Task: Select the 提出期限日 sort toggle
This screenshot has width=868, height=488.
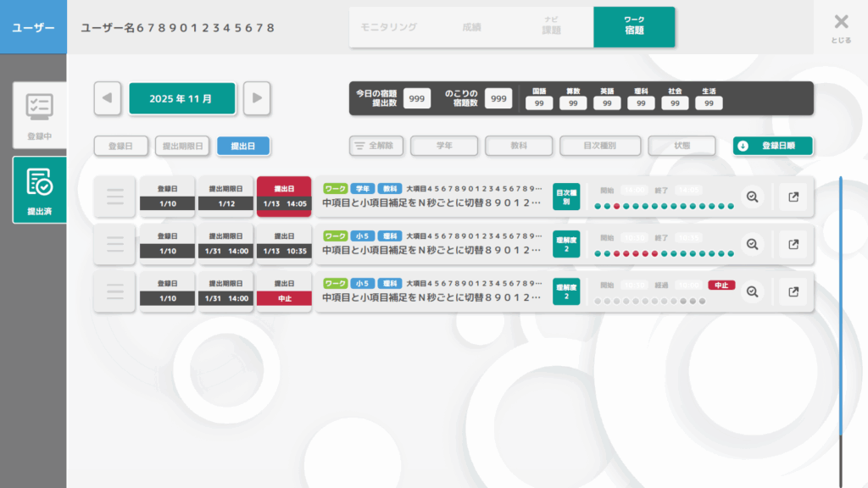Action: point(182,146)
